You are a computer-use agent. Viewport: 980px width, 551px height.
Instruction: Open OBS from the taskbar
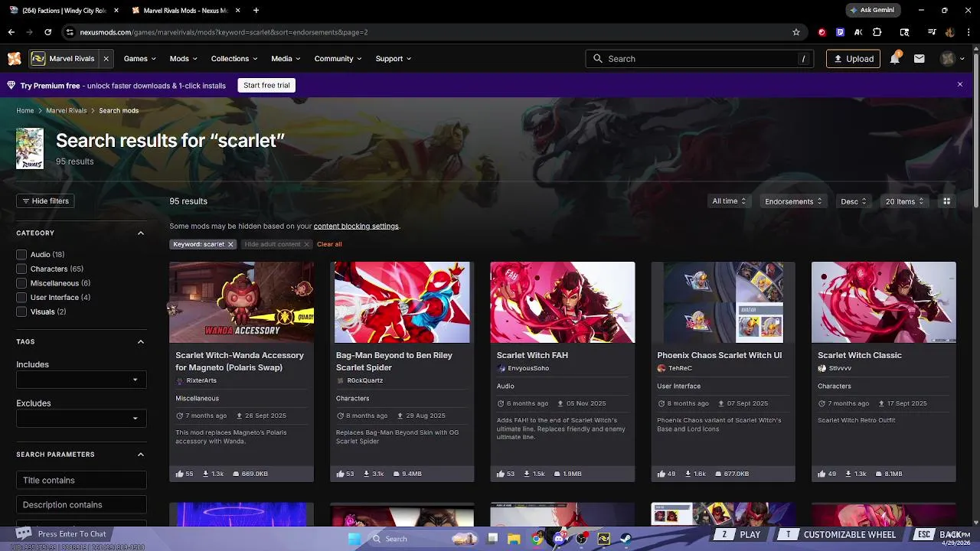[x=582, y=539]
